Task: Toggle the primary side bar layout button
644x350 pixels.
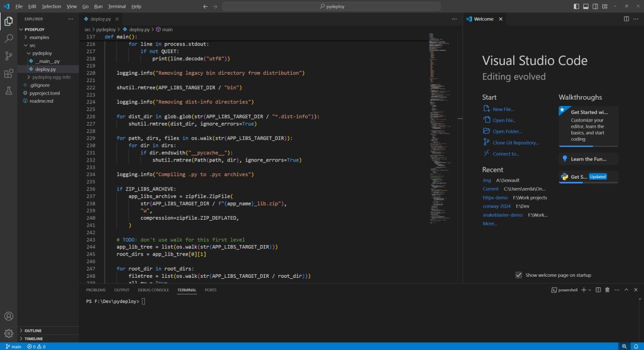Action: [576, 6]
